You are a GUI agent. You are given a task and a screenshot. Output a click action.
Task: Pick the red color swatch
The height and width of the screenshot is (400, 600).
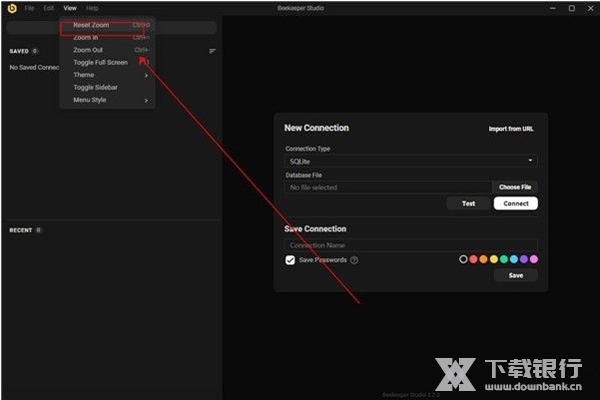[474, 259]
